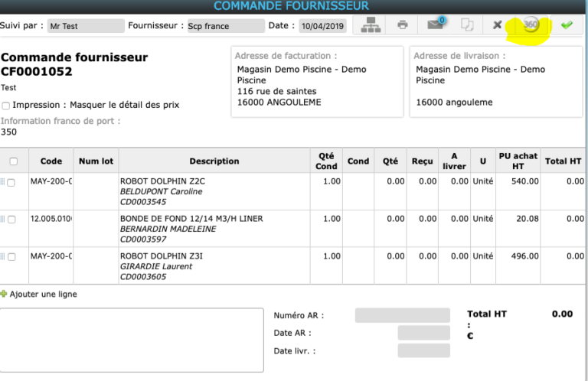Click the large comment text area
Viewport: 588px width, 381px height.
pyautogui.click(x=132, y=340)
